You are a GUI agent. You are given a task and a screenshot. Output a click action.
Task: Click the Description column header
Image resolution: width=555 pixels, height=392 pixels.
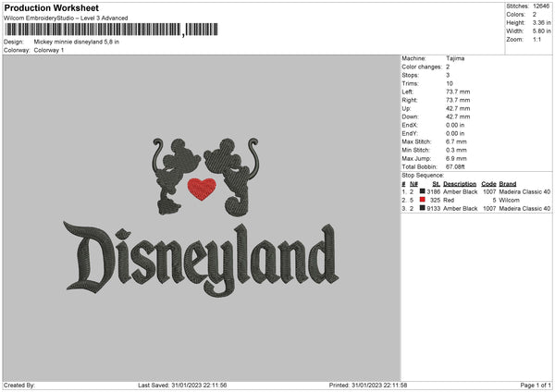[460, 184]
